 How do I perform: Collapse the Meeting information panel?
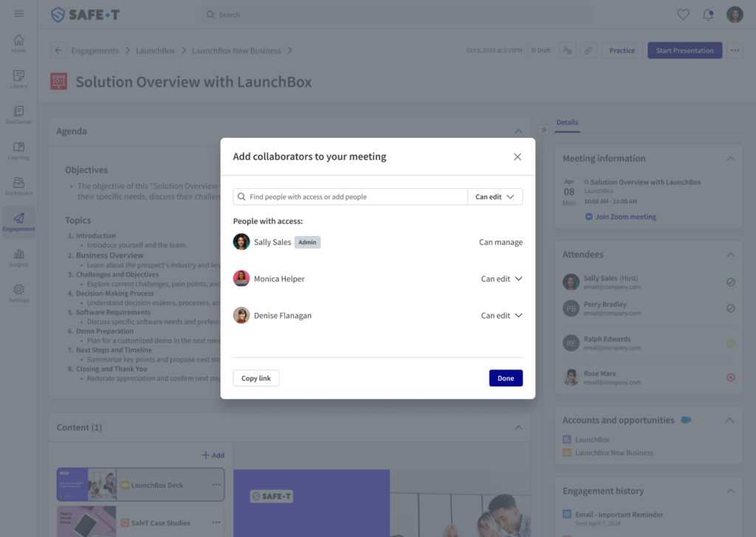pyautogui.click(x=730, y=159)
